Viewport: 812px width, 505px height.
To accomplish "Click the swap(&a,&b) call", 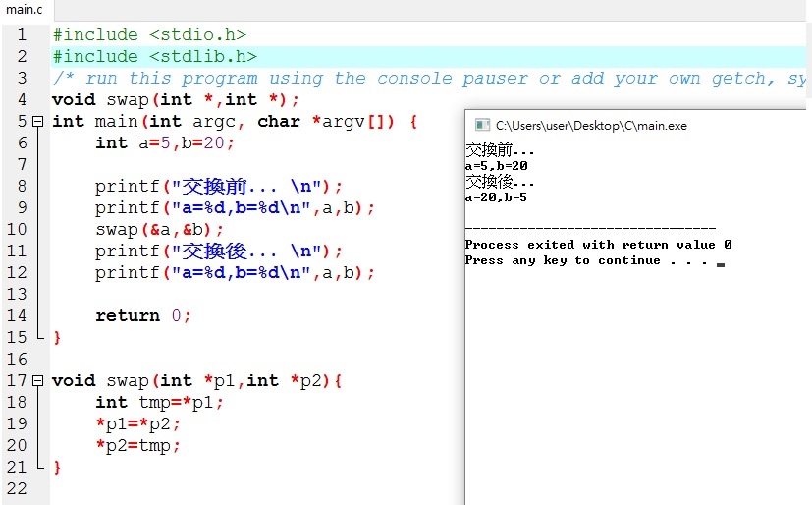I will pyautogui.click(x=159, y=230).
